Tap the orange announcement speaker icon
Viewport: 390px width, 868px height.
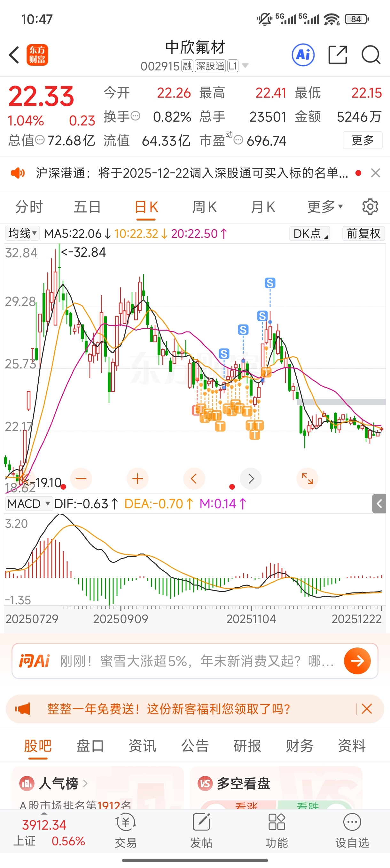(x=18, y=173)
